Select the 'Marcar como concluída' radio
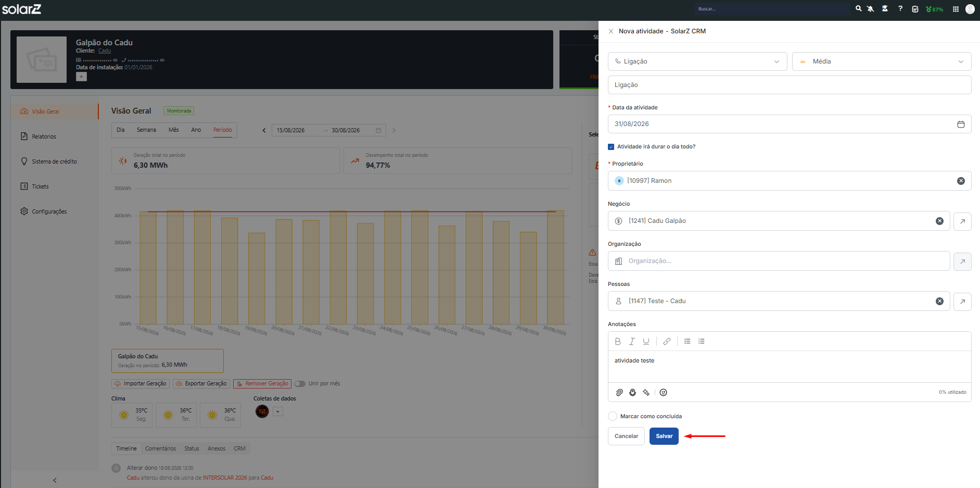Viewport: 980px width, 488px height. (613, 416)
